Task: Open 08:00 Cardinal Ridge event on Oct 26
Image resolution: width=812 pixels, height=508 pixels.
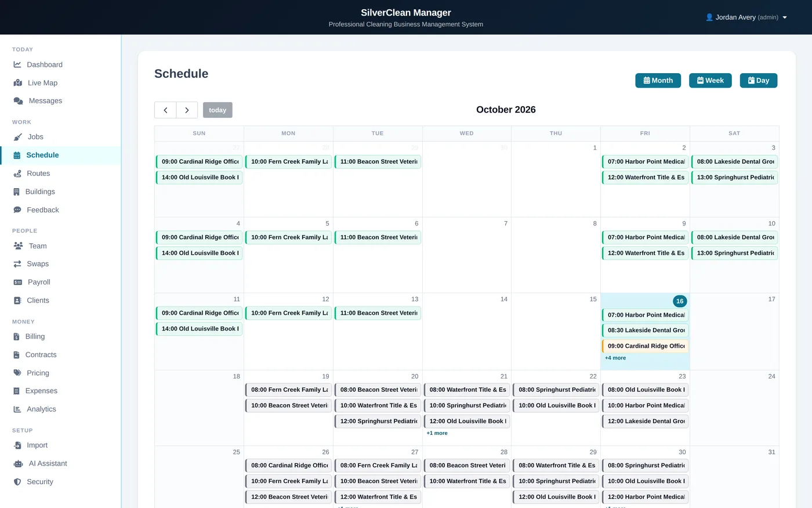Action: click(288, 466)
